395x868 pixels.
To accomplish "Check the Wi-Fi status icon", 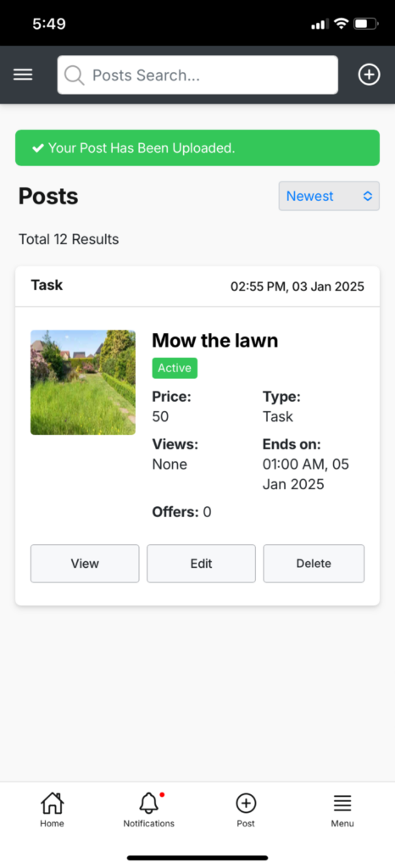I will pos(342,24).
